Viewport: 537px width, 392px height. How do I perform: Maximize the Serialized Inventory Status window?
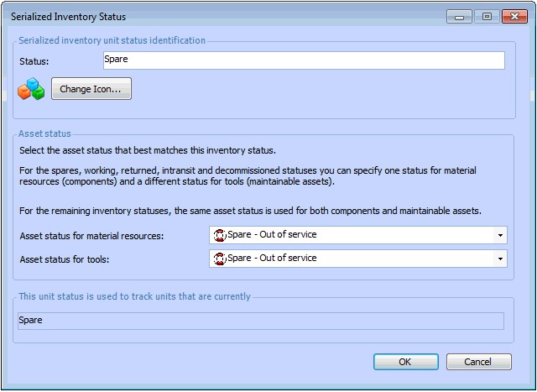pyautogui.click(x=486, y=16)
